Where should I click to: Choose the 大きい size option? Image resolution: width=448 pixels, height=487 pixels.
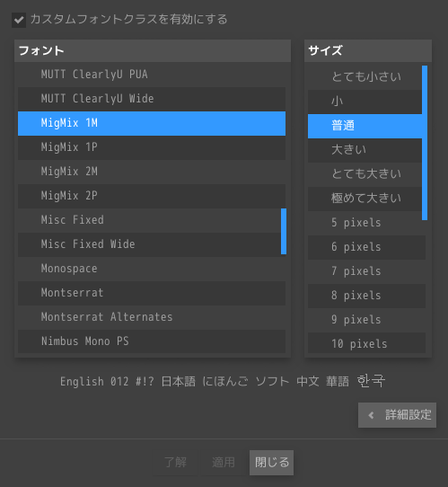coord(365,150)
